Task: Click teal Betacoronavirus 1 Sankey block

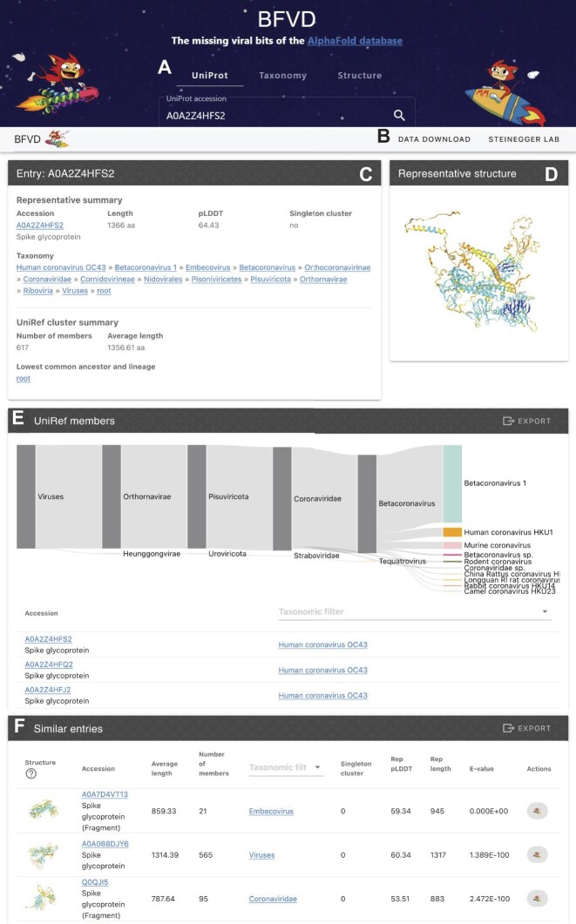Action: pos(452,484)
